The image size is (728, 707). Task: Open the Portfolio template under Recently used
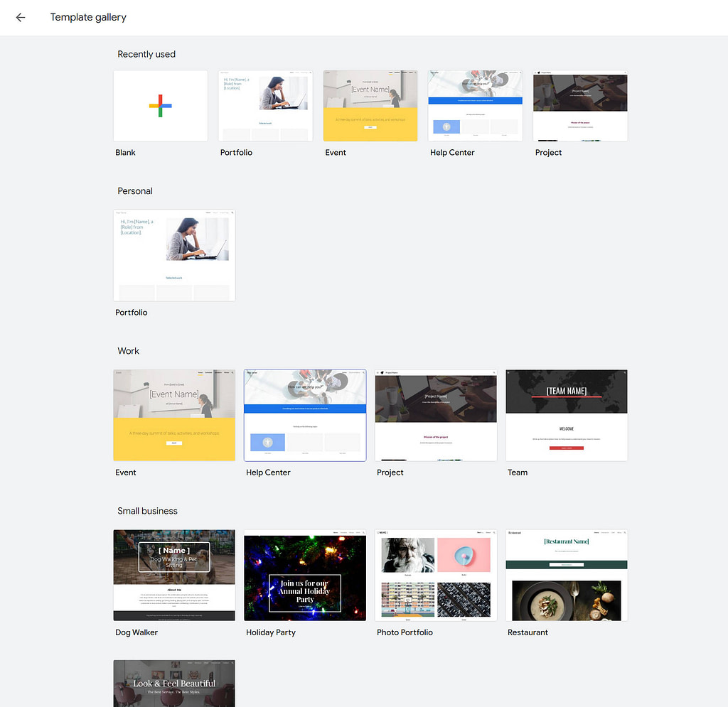point(265,105)
